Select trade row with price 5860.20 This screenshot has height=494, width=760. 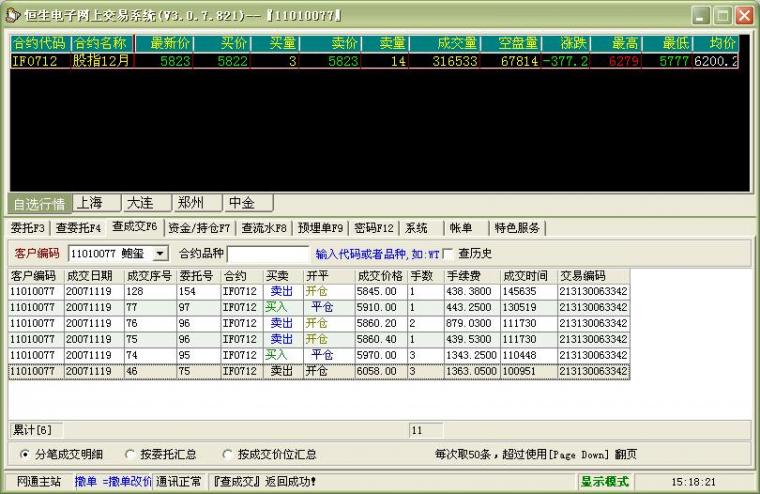tap(319, 323)
